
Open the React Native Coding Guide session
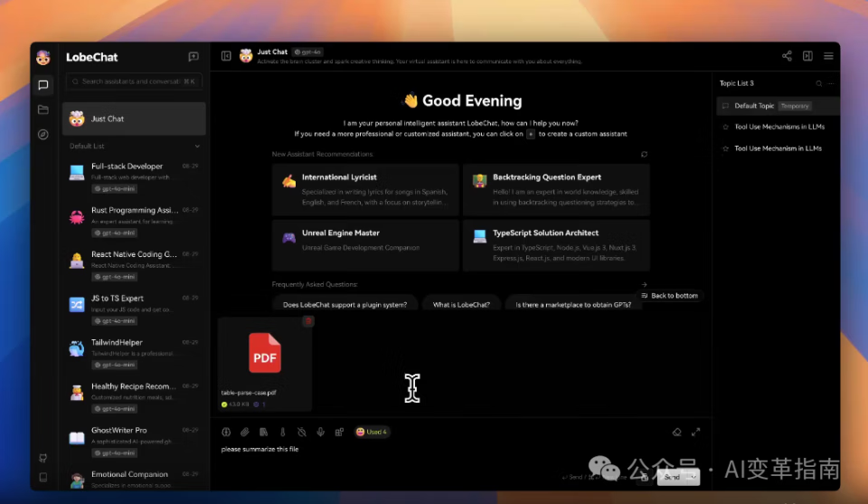click(x=134, y=265)
